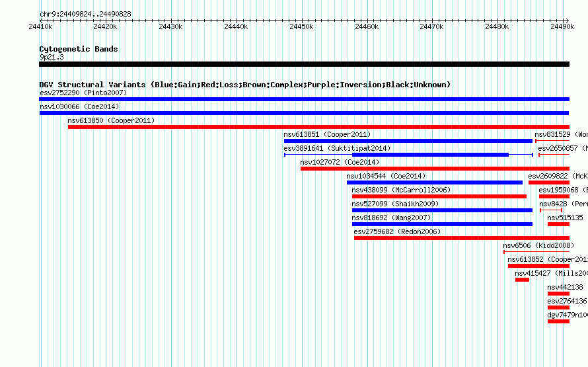Select the blue nsv1034544 variant bar
This screenshot has height=367, width=588.
pyautogui.click(x=435, y=183)
